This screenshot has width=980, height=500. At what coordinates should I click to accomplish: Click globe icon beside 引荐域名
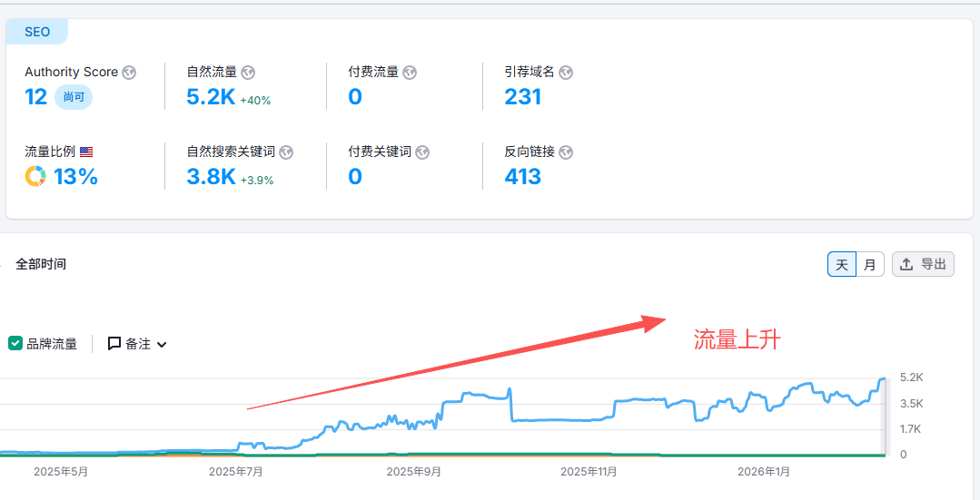tap(565, 73)
